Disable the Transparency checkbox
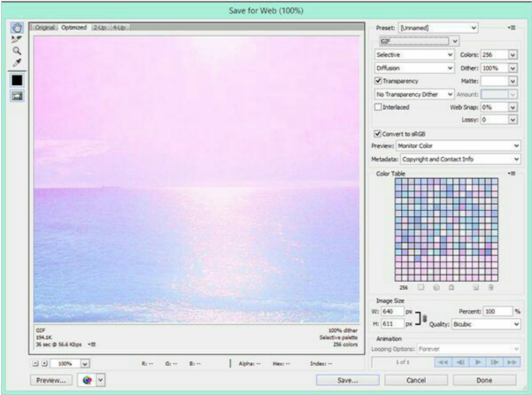This screenshot has width=532, height=395. tap(378, 81)
